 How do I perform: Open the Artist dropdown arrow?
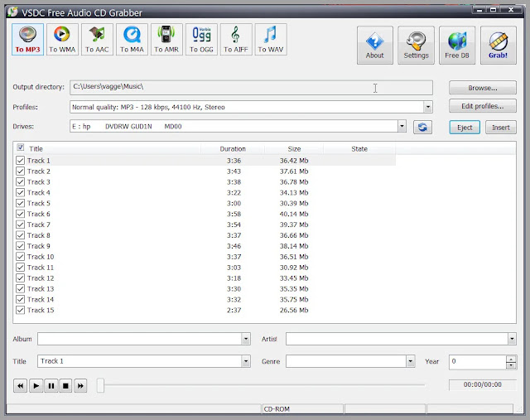[512, 339]
